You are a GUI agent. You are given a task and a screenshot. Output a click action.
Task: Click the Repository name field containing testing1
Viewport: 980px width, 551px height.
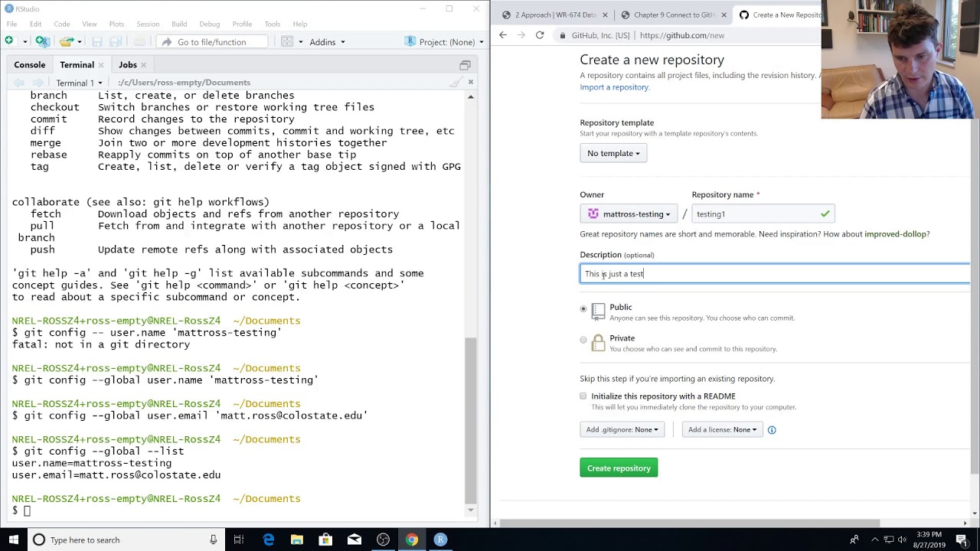point(763,214)
